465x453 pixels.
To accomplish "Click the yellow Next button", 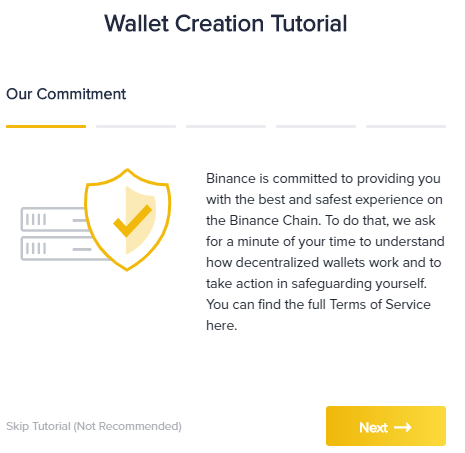I will (x=386, y=426).
